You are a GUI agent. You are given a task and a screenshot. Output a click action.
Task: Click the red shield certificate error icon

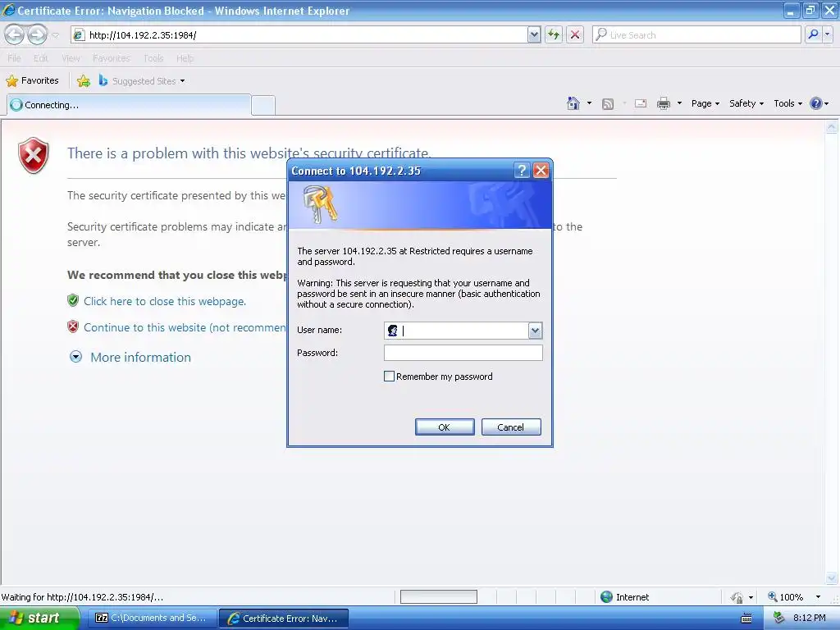(33, 156)
